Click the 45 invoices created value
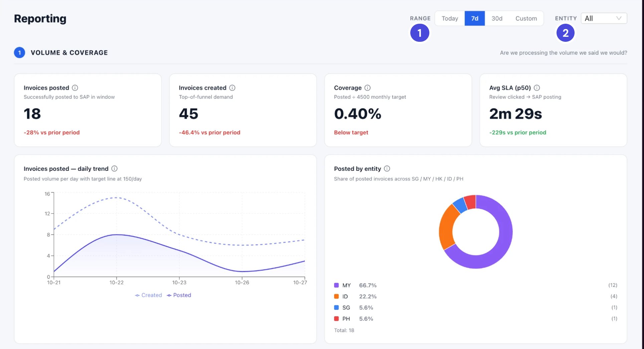 click(x=189, y=114)
